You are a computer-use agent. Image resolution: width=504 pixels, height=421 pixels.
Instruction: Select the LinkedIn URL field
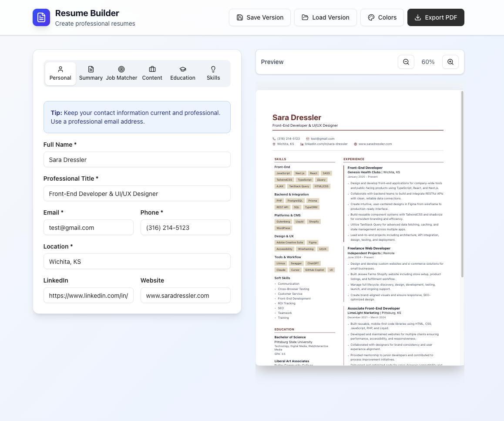click(x=88, y=295)
